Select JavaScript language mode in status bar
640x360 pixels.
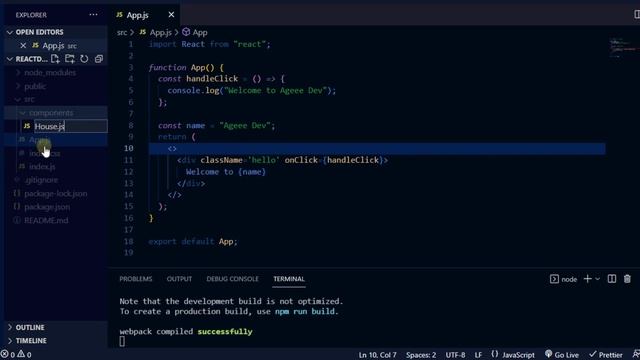tap(513, 355)
